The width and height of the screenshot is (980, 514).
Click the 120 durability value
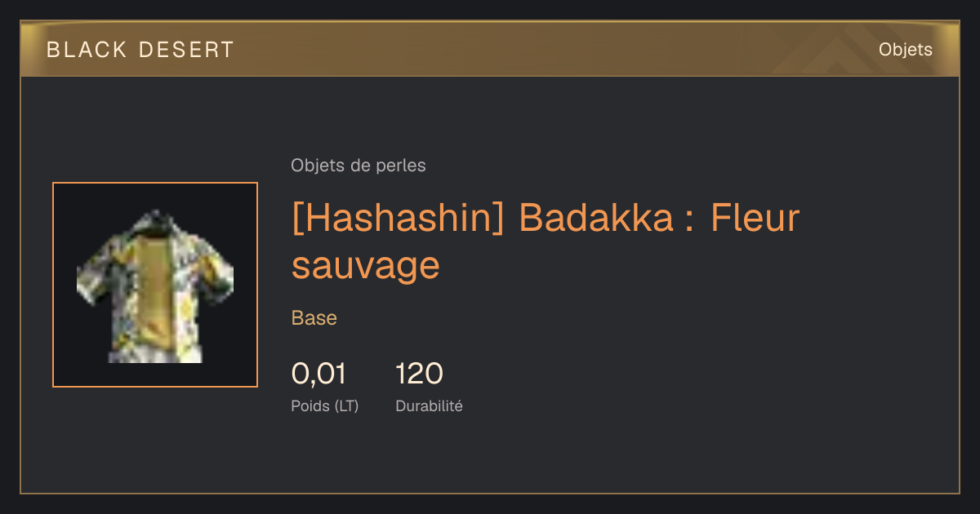point(419,374)
